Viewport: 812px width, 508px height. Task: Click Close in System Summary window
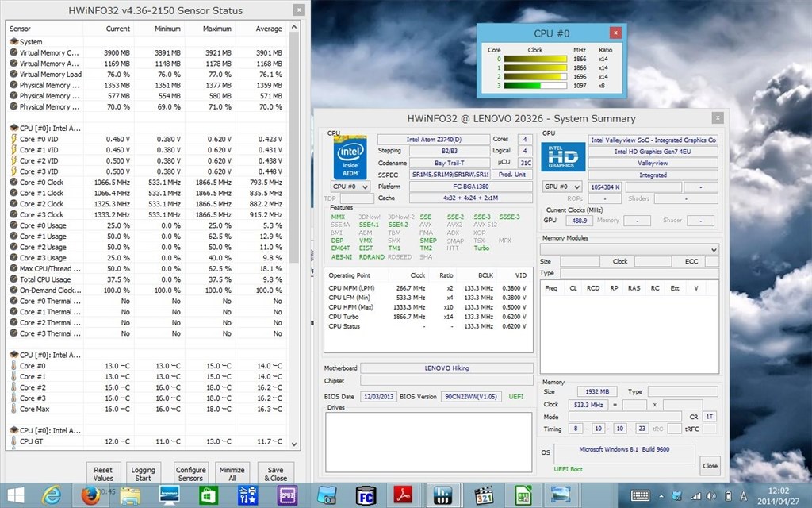click(x=710, y=466)
